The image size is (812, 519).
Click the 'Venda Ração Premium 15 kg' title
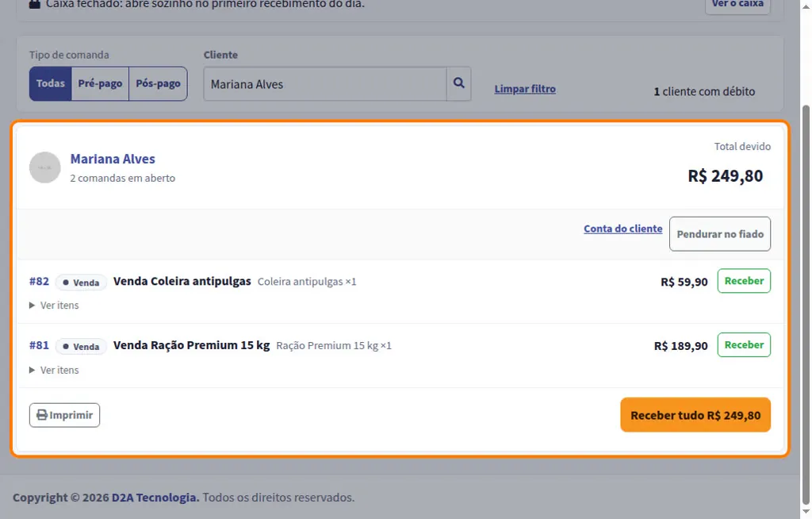point(192,345)
